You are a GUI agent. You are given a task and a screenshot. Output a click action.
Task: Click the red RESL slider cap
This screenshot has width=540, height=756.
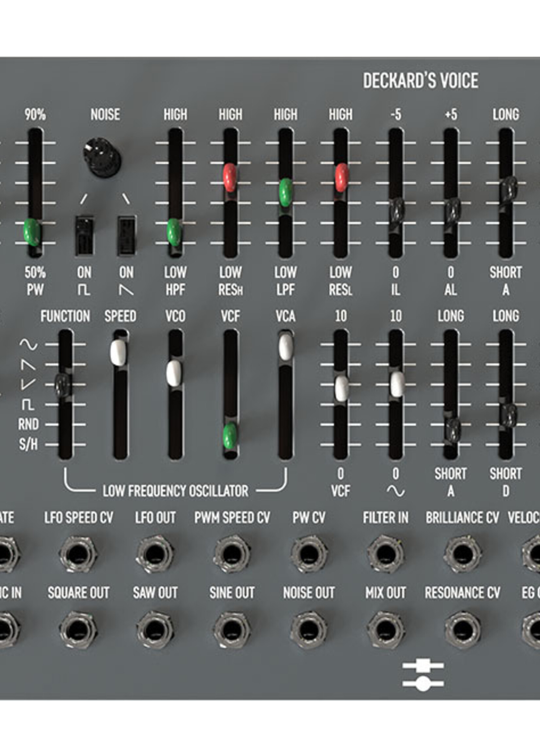coord(342,177)
